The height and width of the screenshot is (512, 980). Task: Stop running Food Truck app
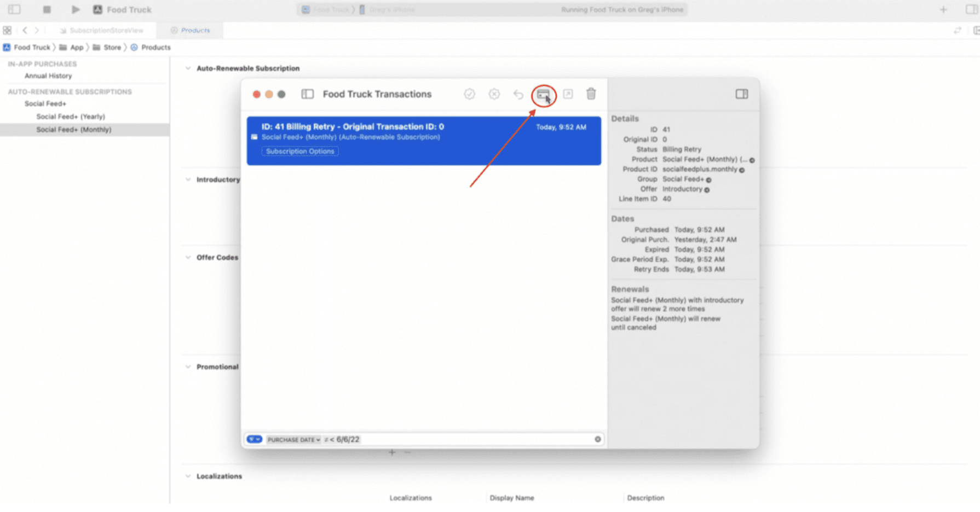point(47,9)
